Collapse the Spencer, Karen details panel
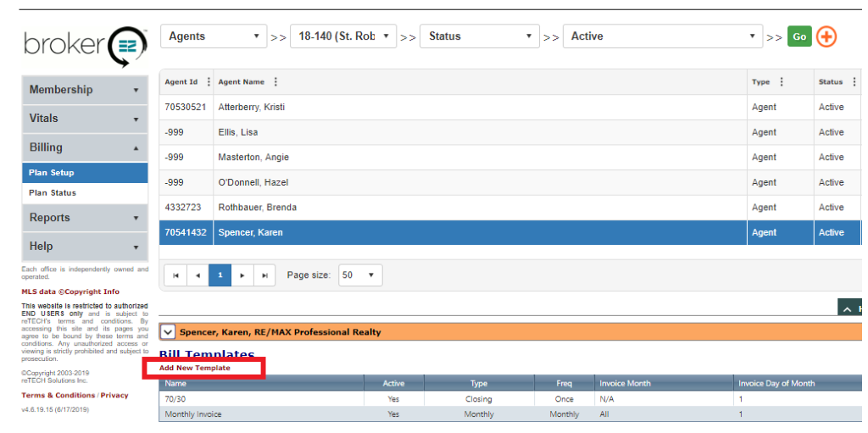The image size is (868, 433). (168, 332)
